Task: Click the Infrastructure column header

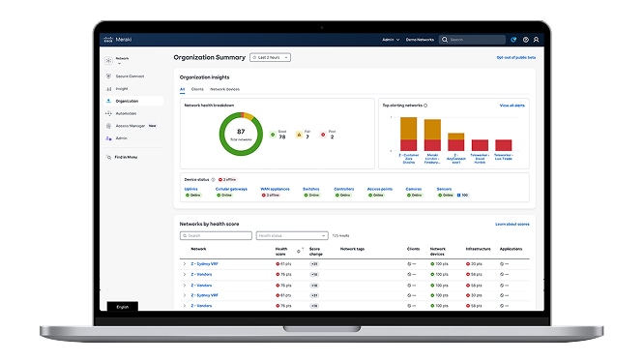Action: [x=478, y=249]
